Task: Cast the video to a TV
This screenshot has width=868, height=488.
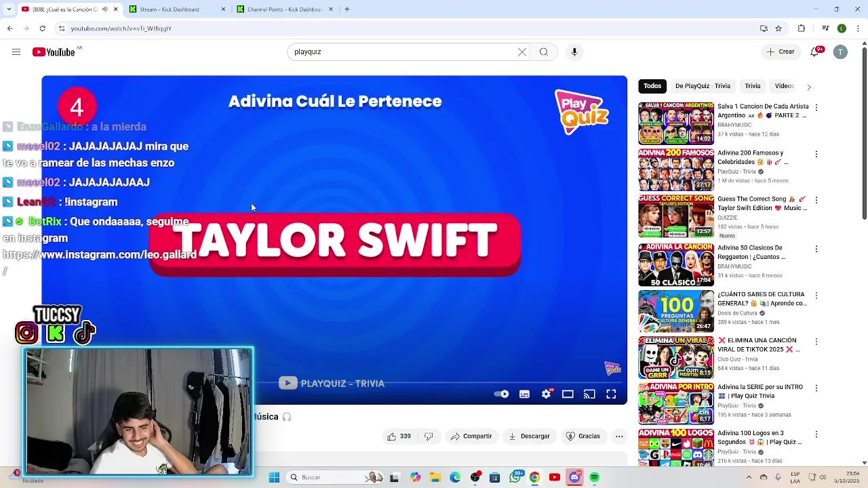Action: (589, 394)
